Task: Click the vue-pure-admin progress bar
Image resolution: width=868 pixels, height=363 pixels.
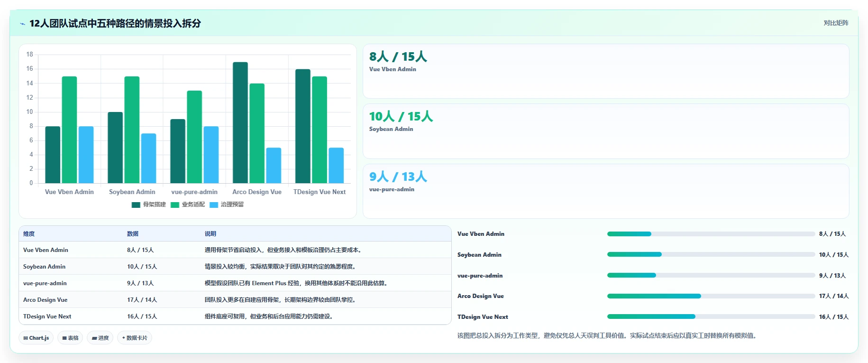Action: [x=711, y=275]
